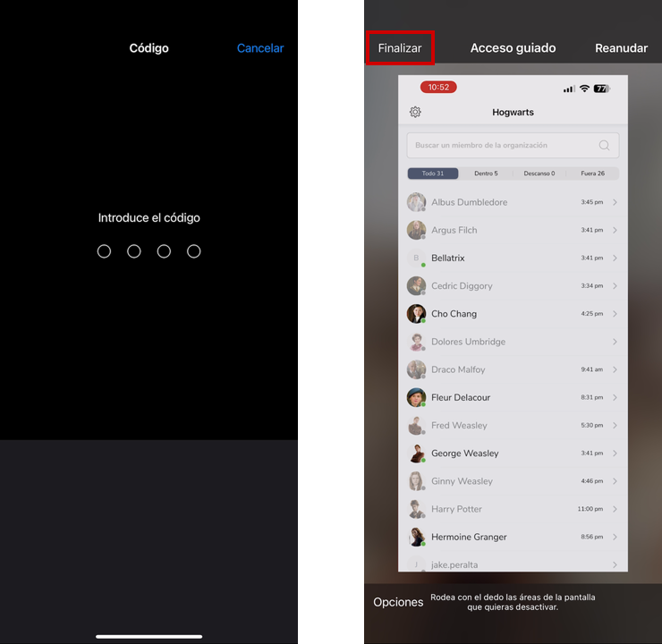Select the name Hermoine Granger
662x644 pixels.
[x=469, y=537]
